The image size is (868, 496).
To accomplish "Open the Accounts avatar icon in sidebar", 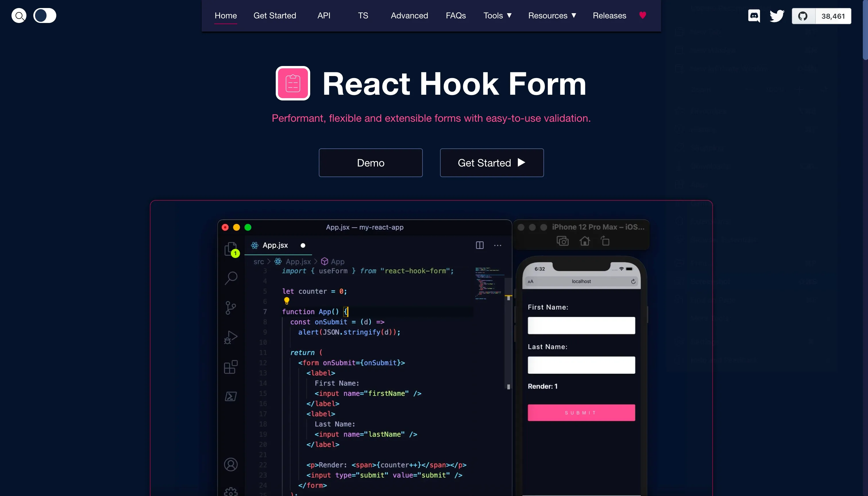I will point(231,464).
